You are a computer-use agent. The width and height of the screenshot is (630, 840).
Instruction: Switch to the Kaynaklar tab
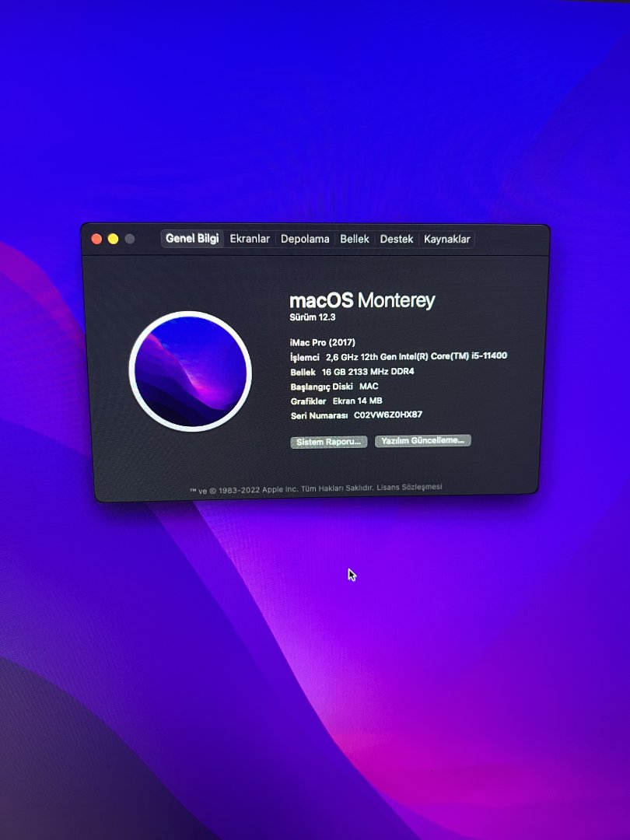click(446, 239)
